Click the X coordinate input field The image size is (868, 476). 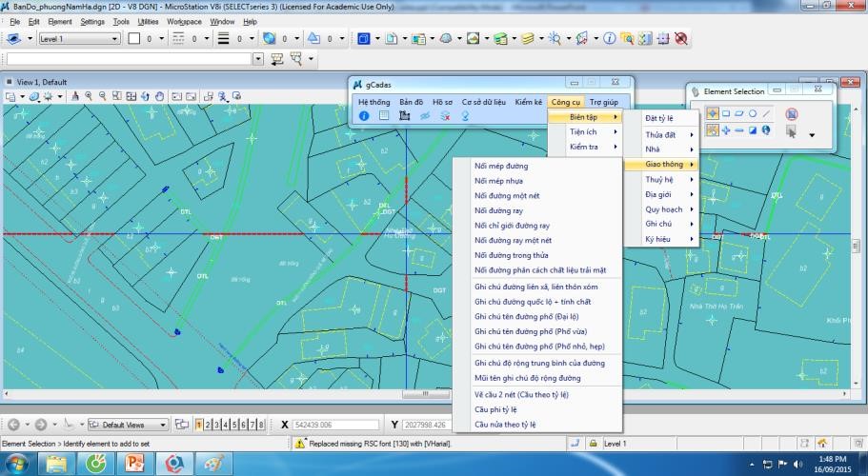[x=335, y=425]
